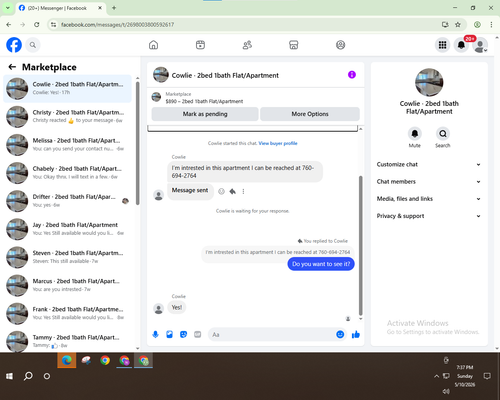This screenshot has height=400, width=500.
Task: Send a thumbs-up like
Action: tap(356, 334)
